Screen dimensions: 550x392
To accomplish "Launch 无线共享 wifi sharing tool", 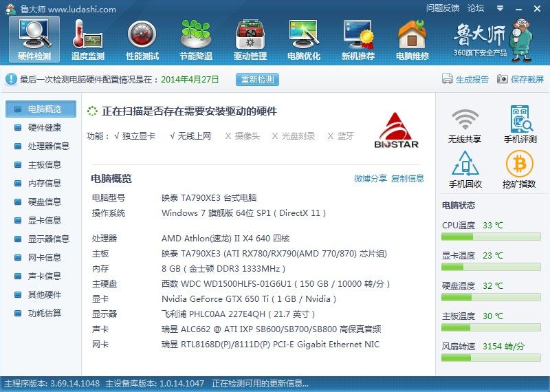I will [465, 126].
